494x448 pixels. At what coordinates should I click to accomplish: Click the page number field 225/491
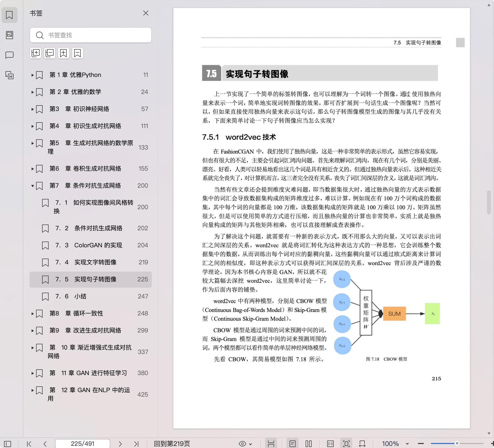(x=83, y=443)
